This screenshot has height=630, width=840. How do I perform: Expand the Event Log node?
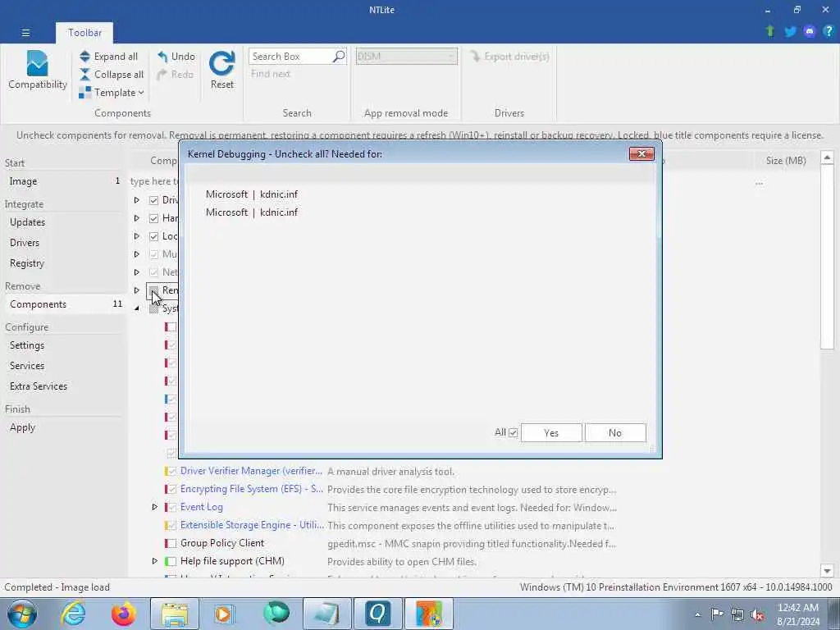coord(155,507)
